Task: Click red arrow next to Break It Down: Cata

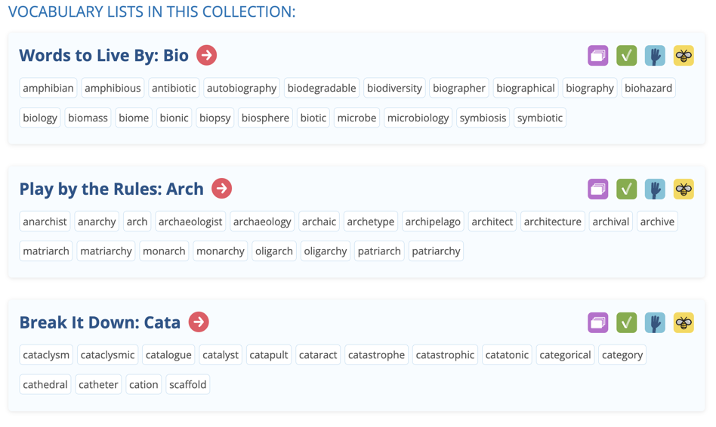Action: (x=199, y=321)
